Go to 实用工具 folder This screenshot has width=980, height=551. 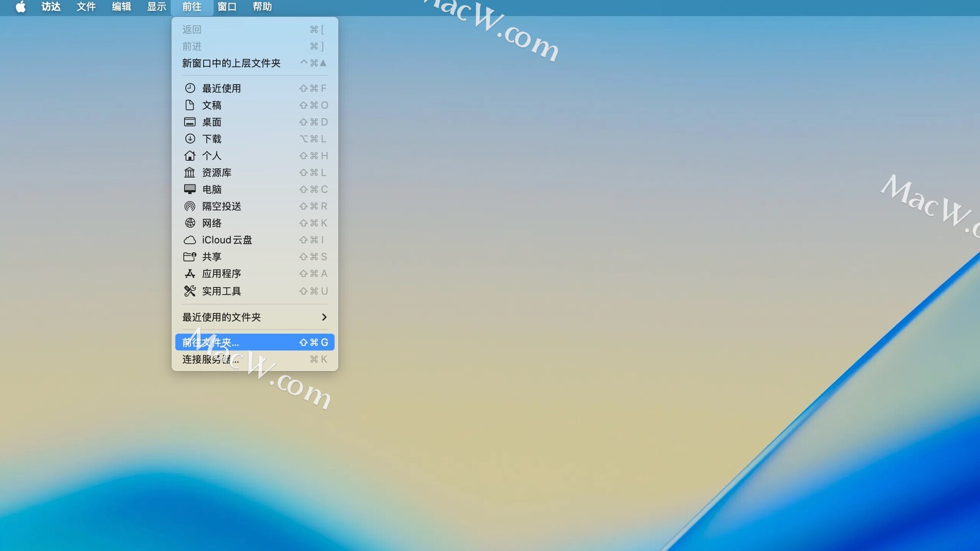(255, 291)
